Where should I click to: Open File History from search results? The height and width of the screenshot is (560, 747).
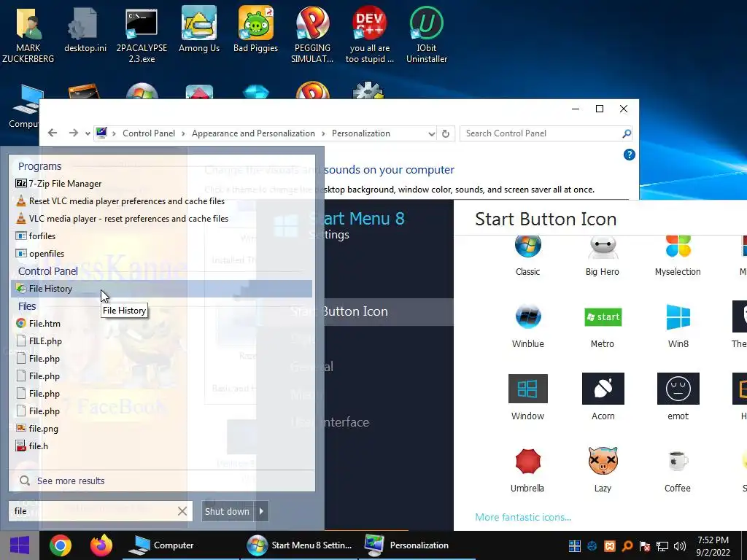click(x=161, y=289)
